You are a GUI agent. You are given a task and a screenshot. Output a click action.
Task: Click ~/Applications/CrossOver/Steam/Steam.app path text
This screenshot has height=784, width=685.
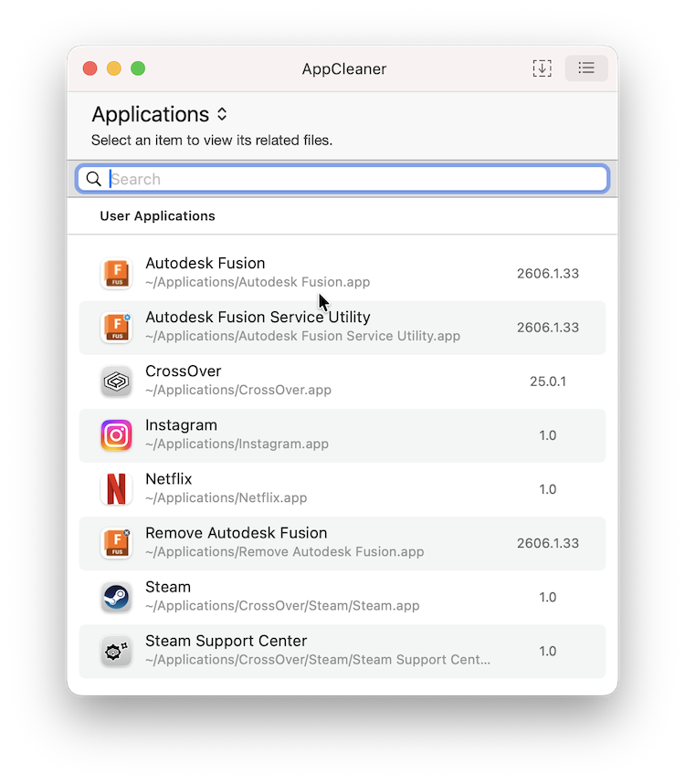(283, 606)
